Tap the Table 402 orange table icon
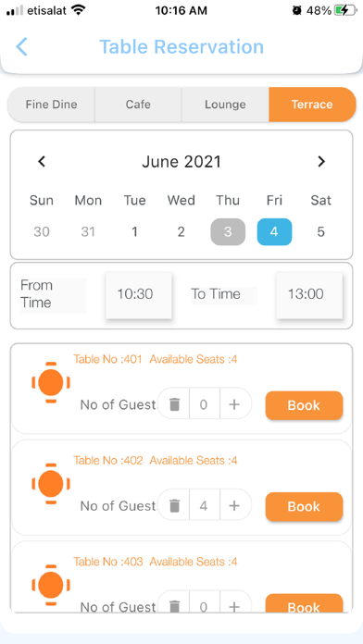Screen dimensions: 363x644 (51, 483)
